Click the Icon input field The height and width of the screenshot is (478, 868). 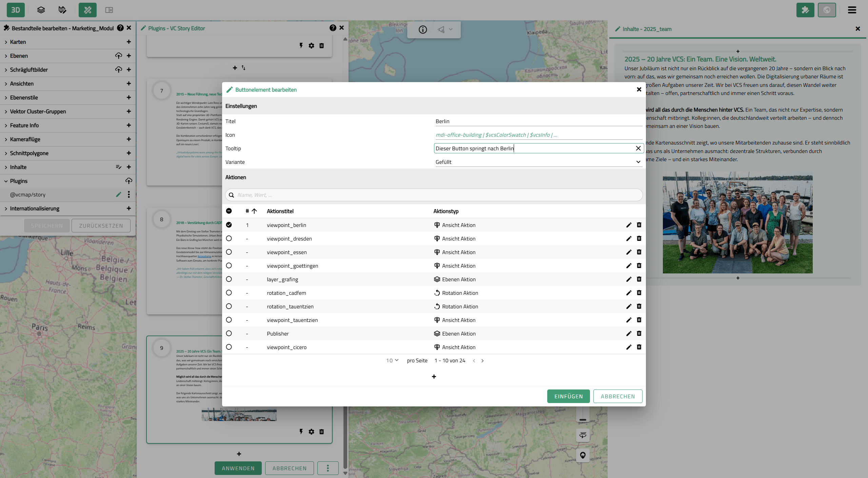(538, 135)
